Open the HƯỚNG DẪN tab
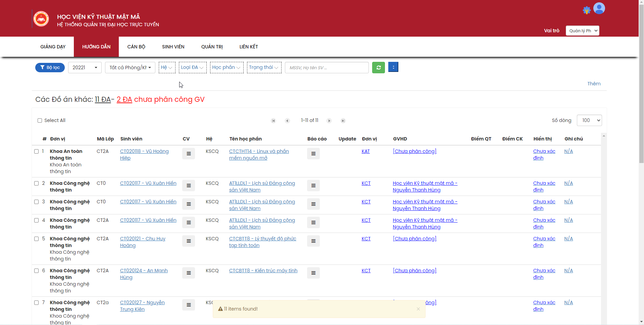 (x=96, y=47)
